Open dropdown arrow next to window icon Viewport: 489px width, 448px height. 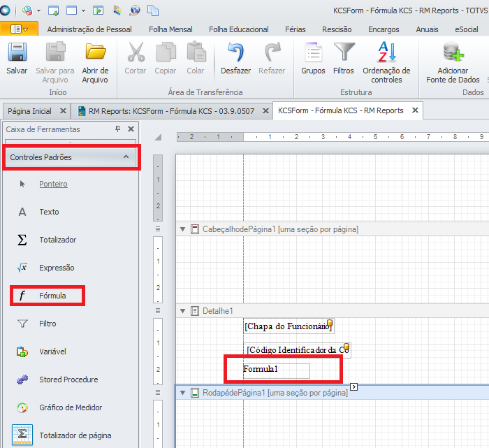click(83, 10)
